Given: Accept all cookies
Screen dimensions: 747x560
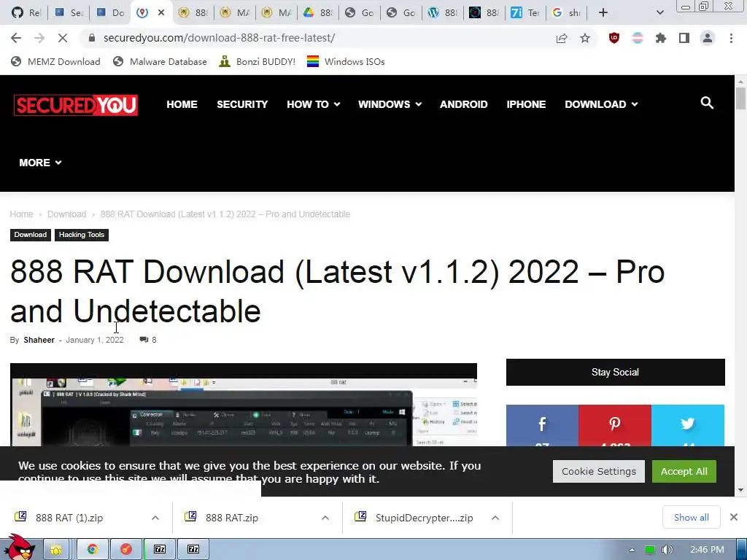Looking at the screenshot, I should coord(684,472).
